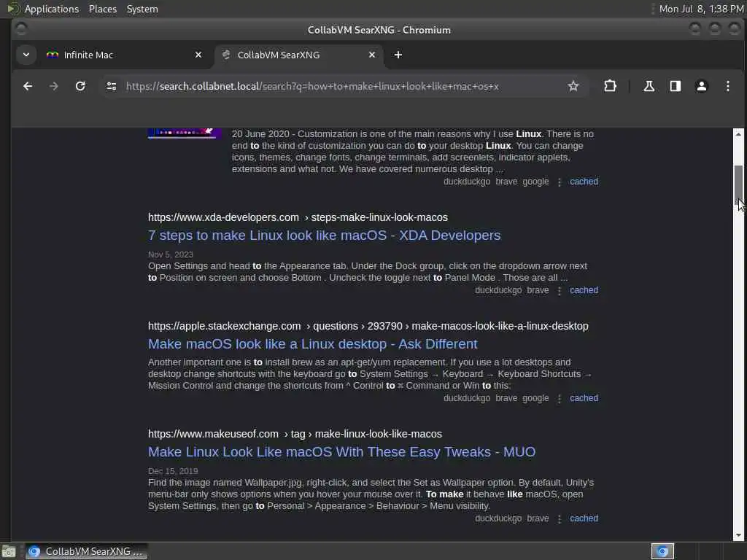View site information icon in address bar
Image resolution: width=747 pixels, height=560 pixels.
[112, 86]
